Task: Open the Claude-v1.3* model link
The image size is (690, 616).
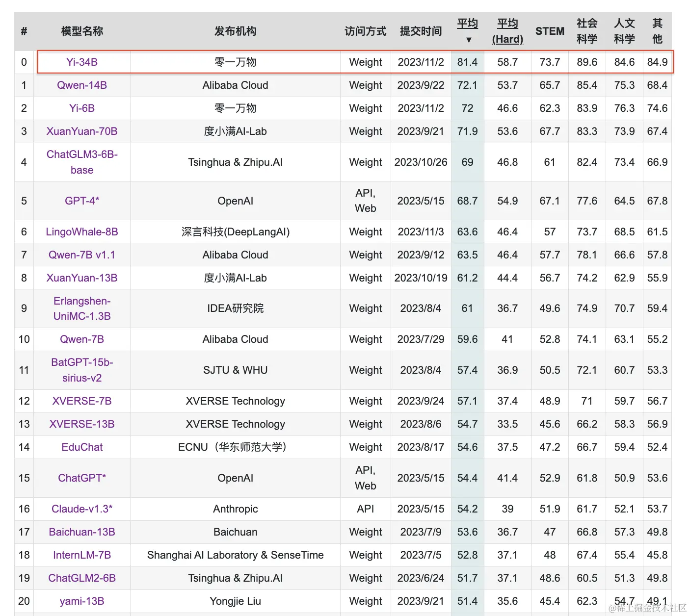Action: point(82,509)
